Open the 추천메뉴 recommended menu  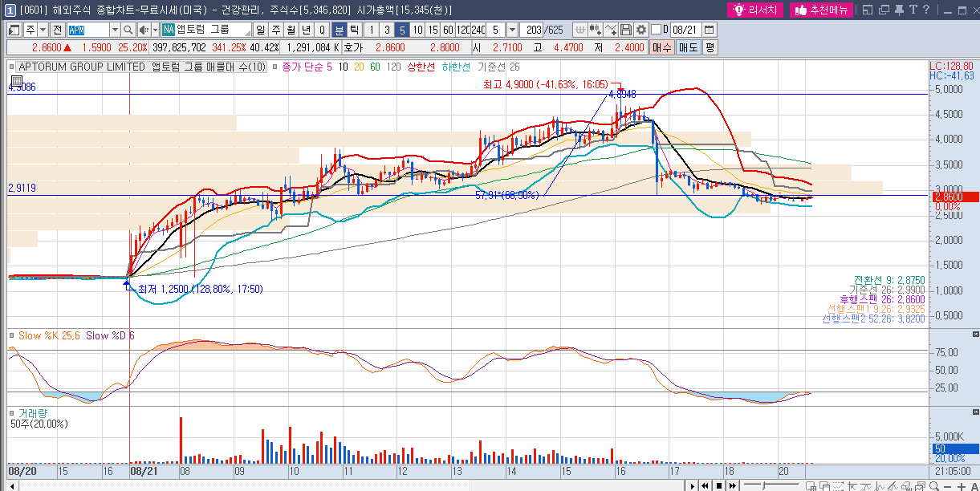822,10
